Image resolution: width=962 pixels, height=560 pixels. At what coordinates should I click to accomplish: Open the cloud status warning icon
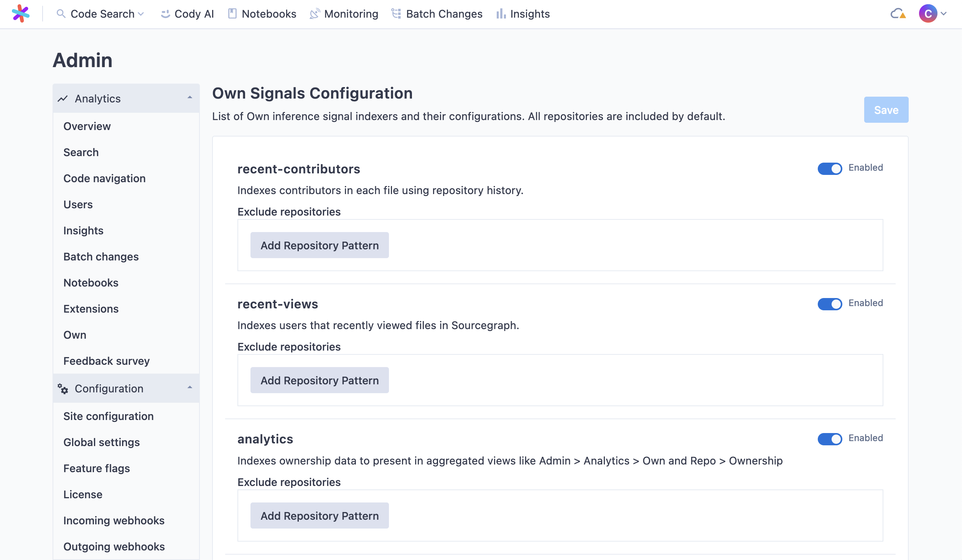click(x=898, y=14)
